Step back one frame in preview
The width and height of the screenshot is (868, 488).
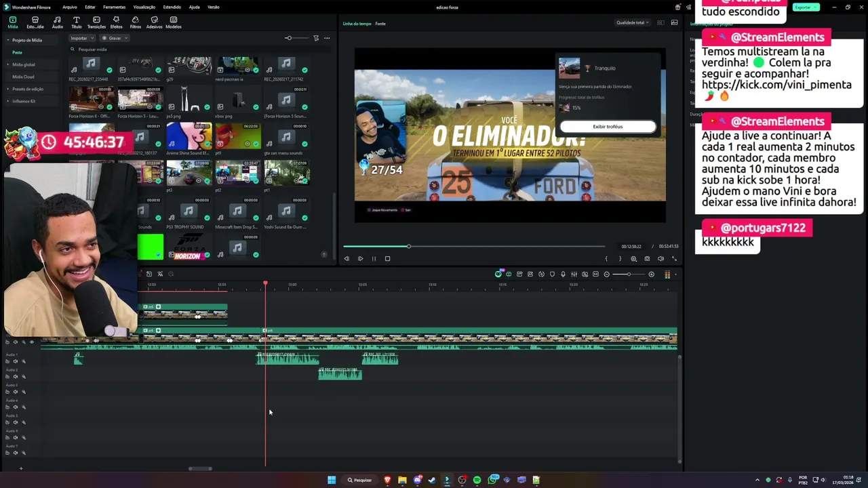coord(347,258)
